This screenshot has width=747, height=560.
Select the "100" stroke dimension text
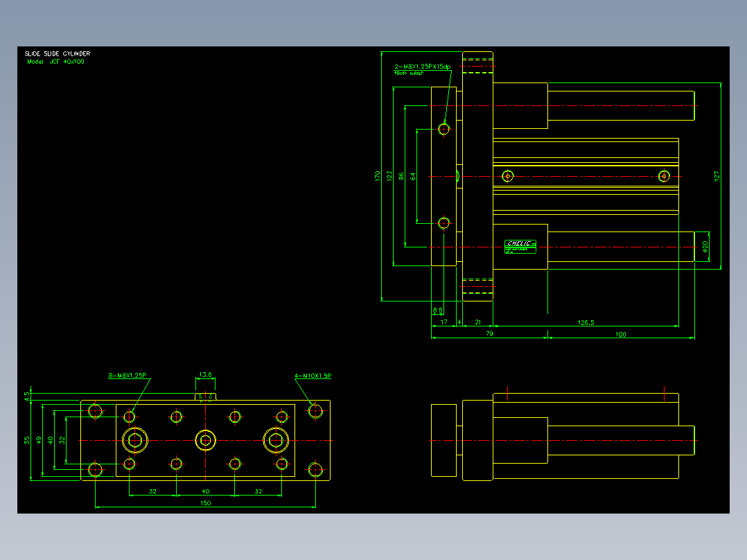(x=620, y=335)
